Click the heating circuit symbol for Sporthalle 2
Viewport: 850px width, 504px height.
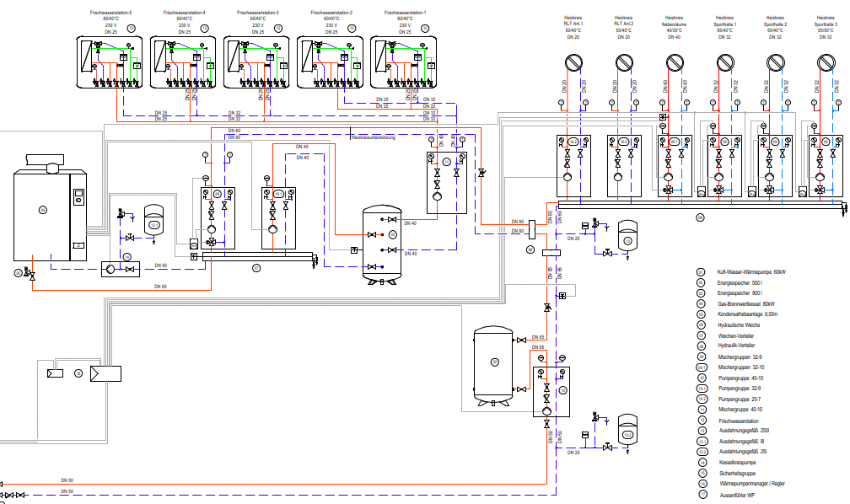click(x=776, y=63)
